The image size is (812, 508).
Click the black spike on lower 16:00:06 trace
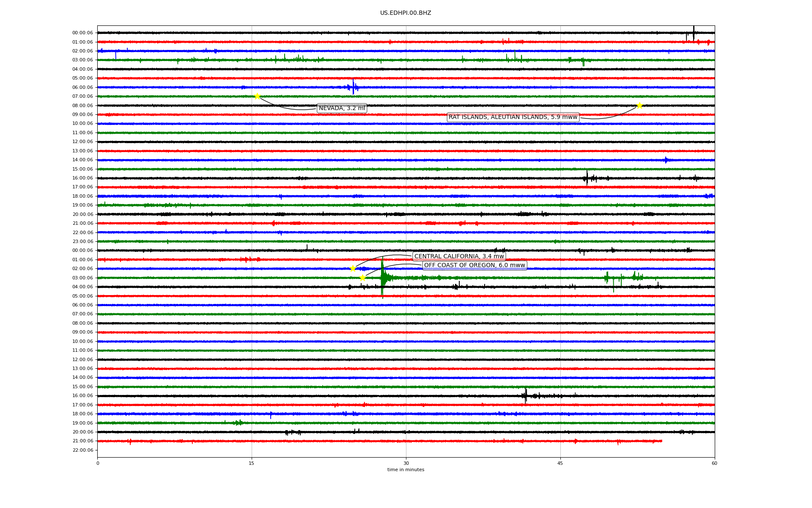click(x=526, y=395)
